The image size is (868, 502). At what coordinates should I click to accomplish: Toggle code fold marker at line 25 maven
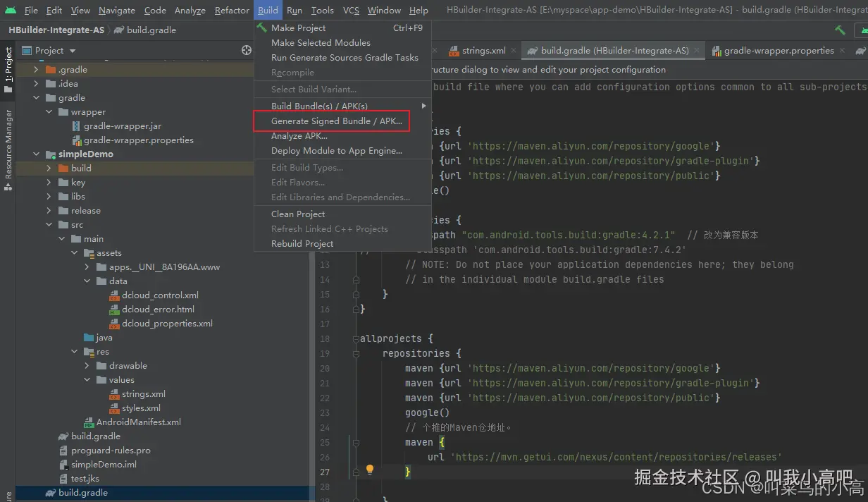[x=356, y=443]
